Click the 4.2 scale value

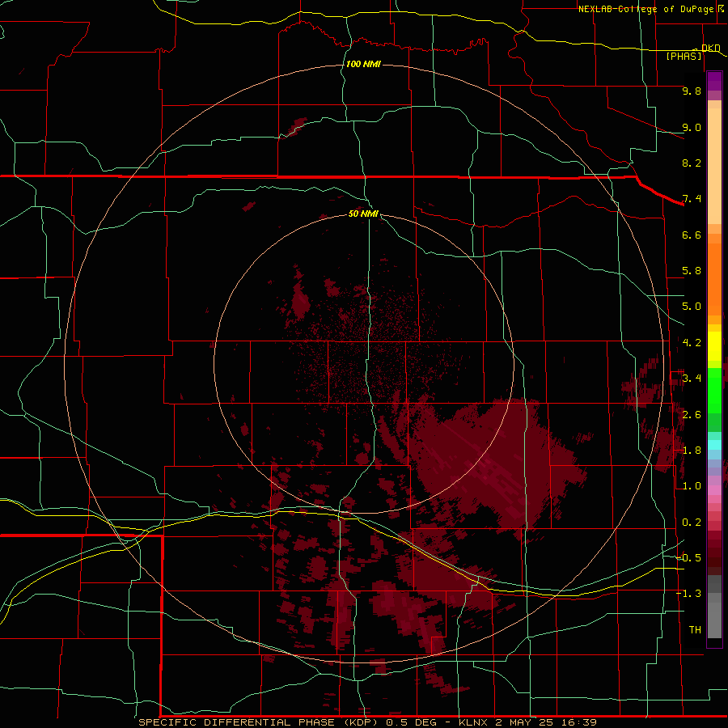coord(692,343)
